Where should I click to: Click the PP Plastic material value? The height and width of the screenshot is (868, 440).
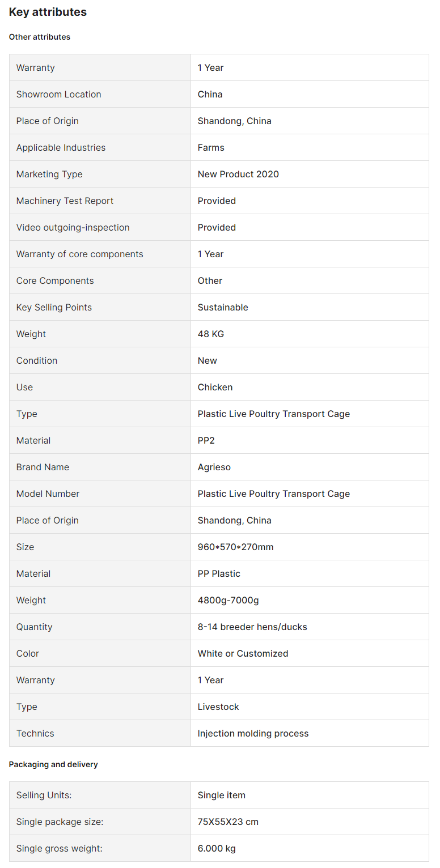click(219, 573)
